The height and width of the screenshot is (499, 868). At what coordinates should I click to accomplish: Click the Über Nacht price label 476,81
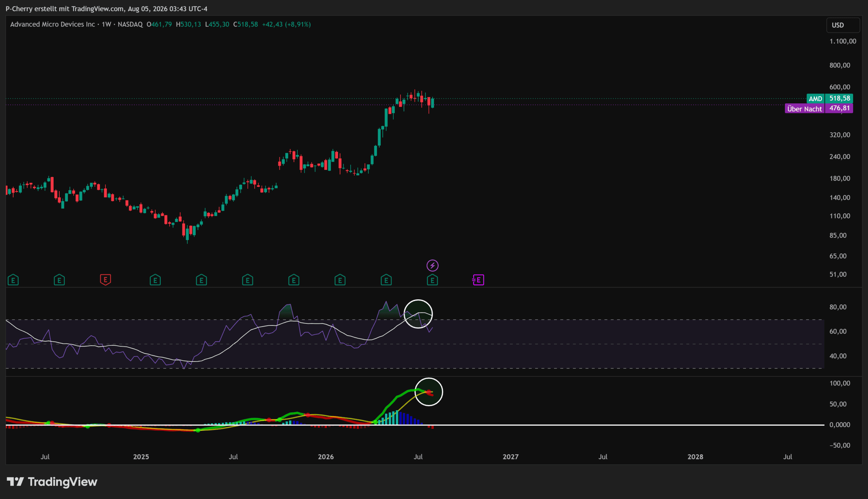point(819,108)
